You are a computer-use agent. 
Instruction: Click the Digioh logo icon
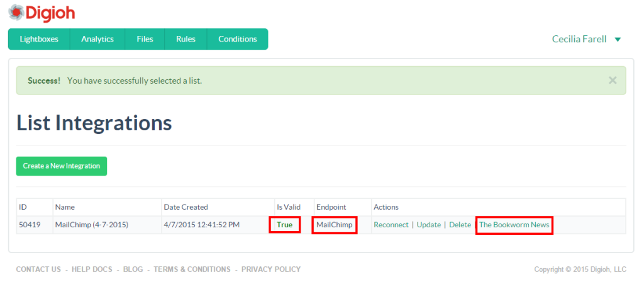pyautogui.click(x=16, y=12)
